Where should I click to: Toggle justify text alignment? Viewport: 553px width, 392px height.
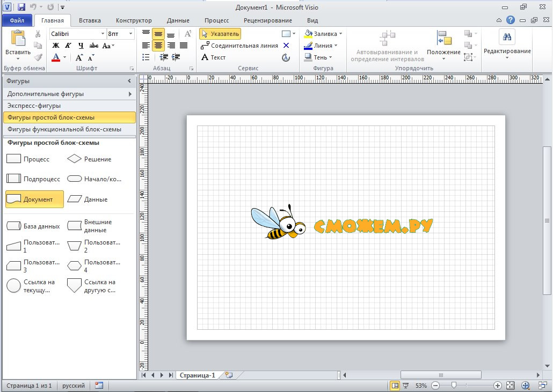tap(184, 46)
